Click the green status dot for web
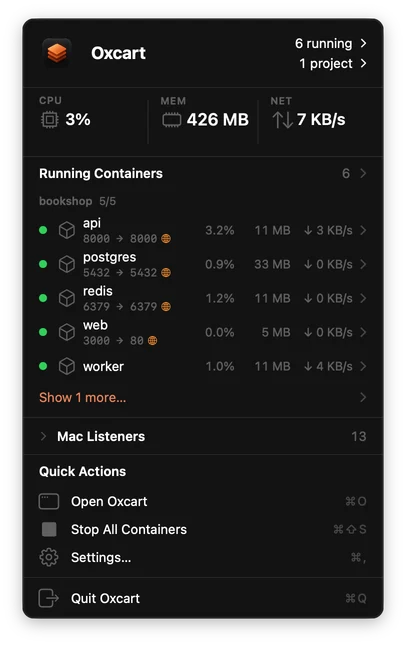 [43, 332]
